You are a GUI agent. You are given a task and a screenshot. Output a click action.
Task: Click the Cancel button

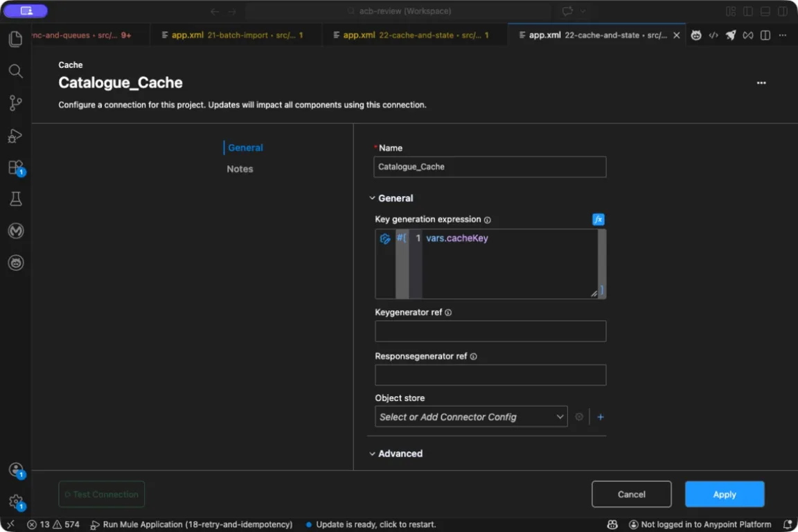point(631,495)
